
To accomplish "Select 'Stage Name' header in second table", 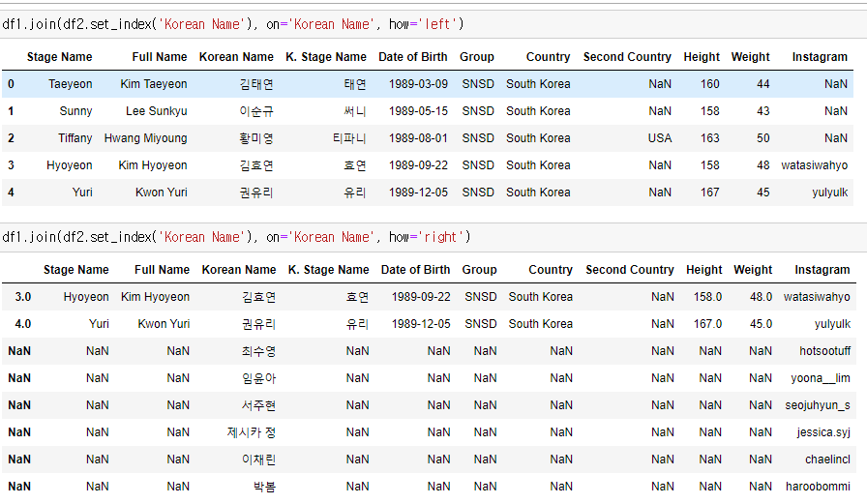I will pos(75,270).
